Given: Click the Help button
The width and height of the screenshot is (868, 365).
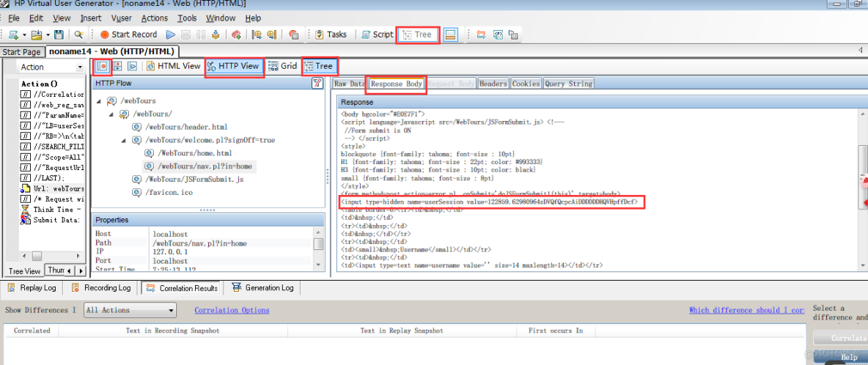Looking at the screenshot, I should coord(842,358).
